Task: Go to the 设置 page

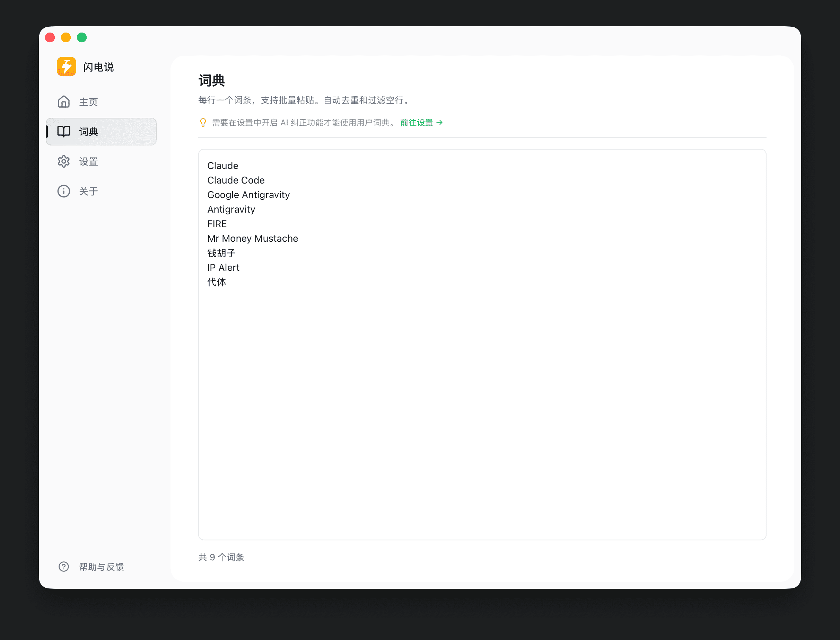Action: [88, 161]
